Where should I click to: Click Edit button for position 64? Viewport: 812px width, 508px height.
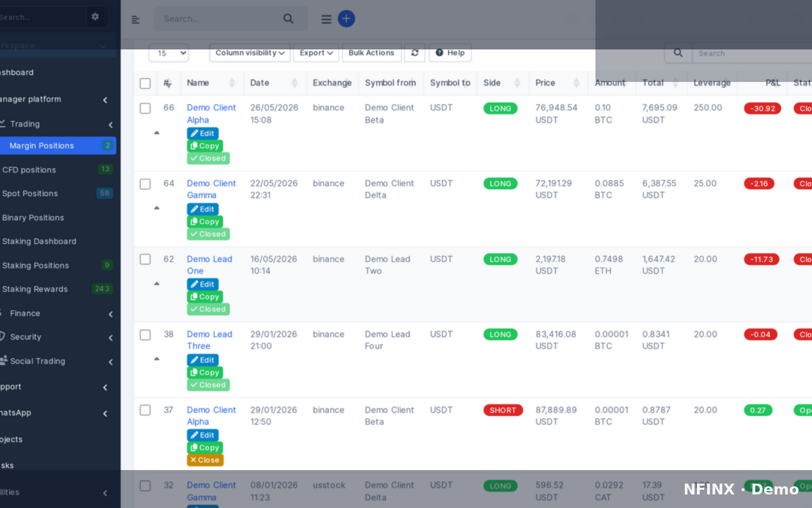point(202,209)
